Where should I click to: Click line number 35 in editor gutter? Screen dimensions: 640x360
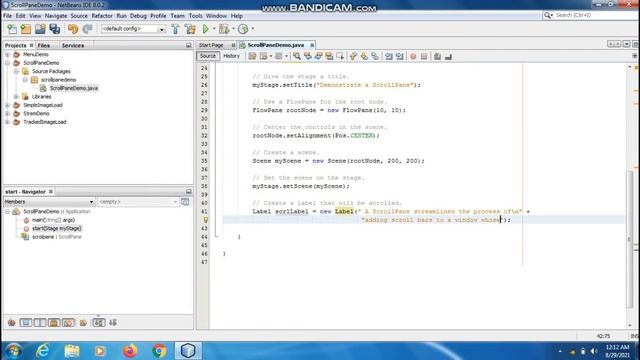204,161
